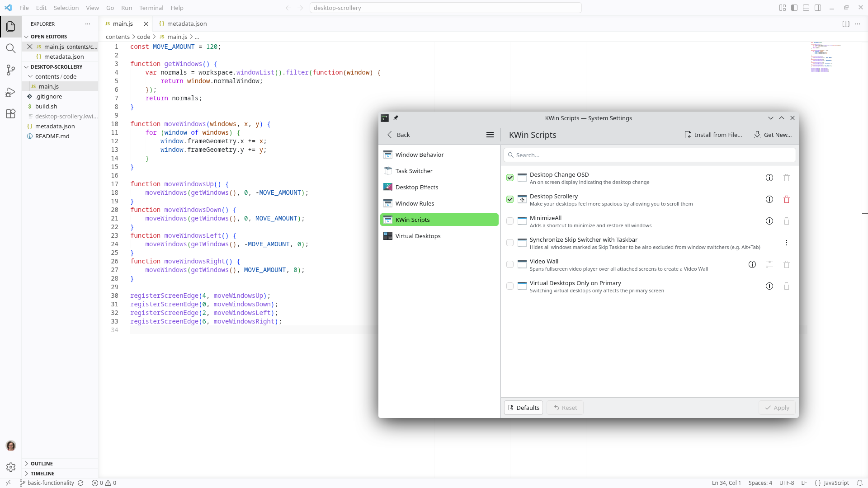Viewport: 868px width, 488px height.
Task: Select Window Rules in settings sidebar
Action: 439,203
